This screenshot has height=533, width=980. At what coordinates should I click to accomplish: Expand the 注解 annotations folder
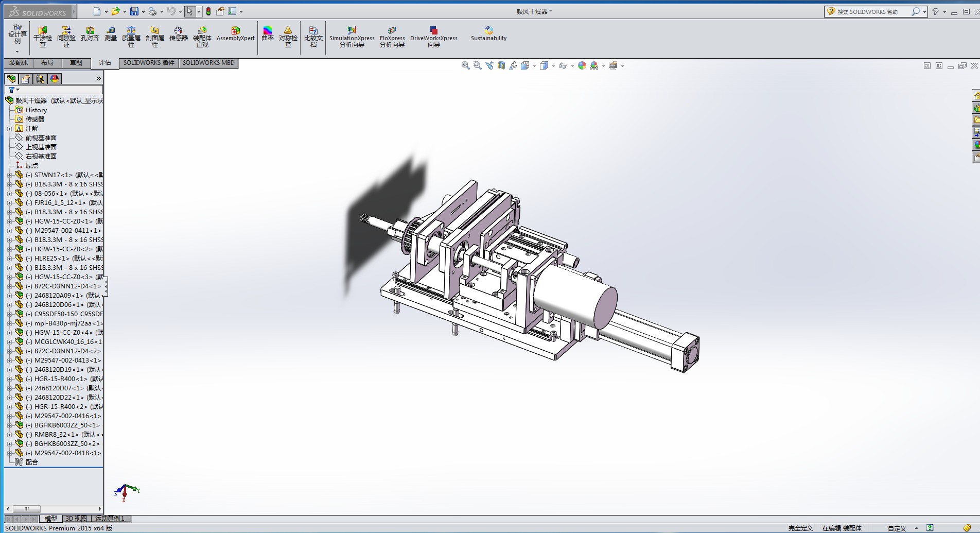pos(9,129)
